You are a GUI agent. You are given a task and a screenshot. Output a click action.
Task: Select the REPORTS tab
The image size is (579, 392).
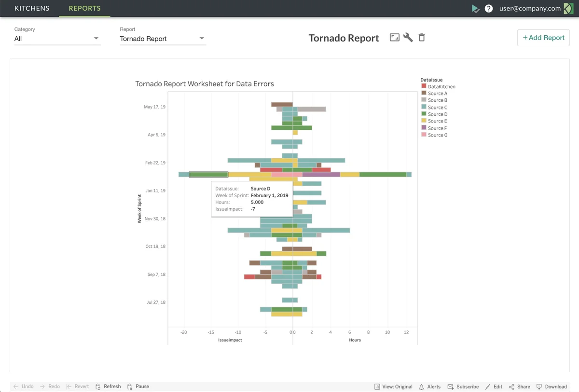84,8
